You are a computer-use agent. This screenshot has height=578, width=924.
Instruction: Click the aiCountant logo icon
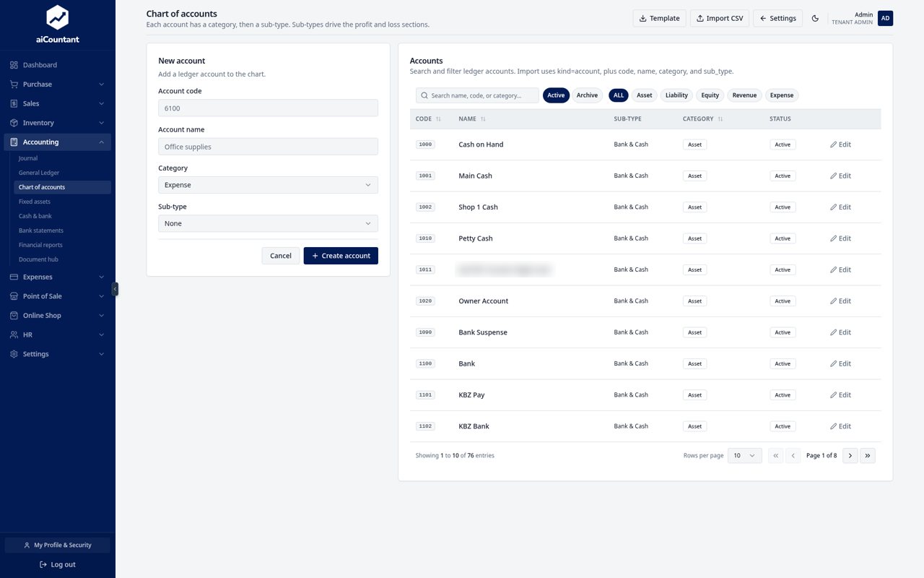coord(57,17)
